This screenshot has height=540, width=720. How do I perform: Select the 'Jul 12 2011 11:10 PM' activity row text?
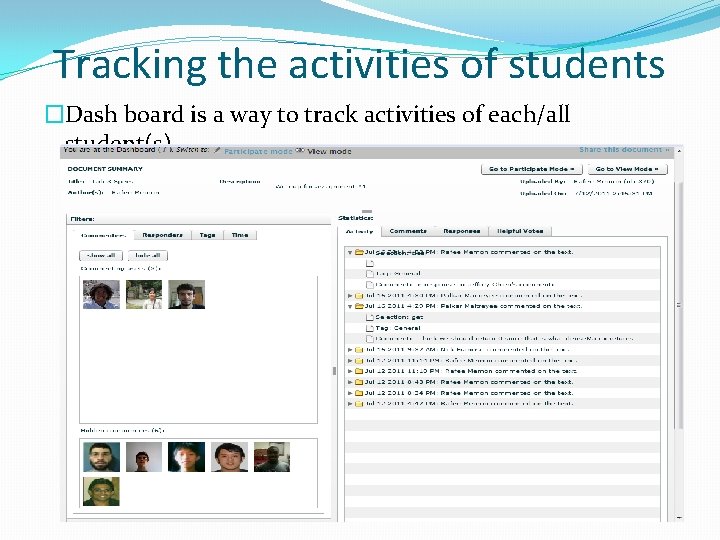(x=471, y=371)
